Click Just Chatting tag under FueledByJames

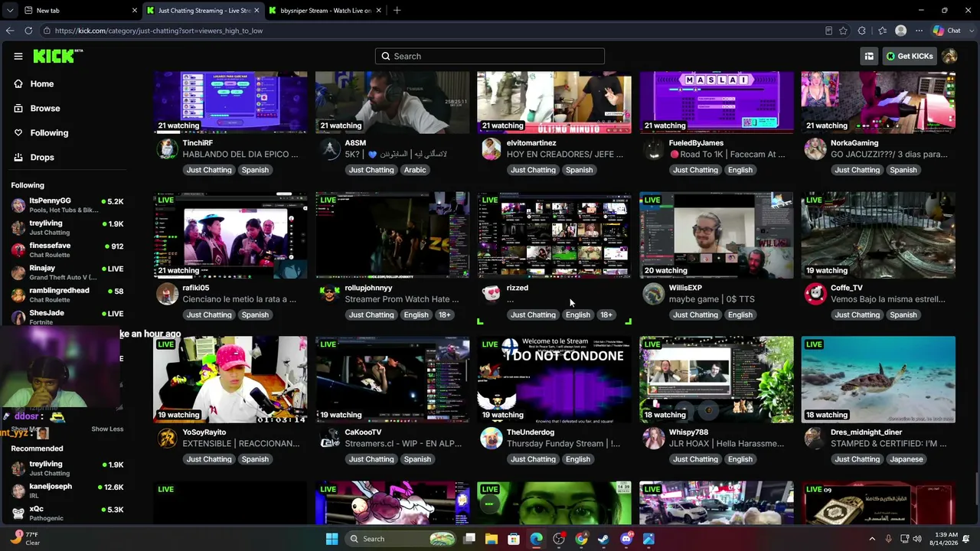(x=695, y=170)
